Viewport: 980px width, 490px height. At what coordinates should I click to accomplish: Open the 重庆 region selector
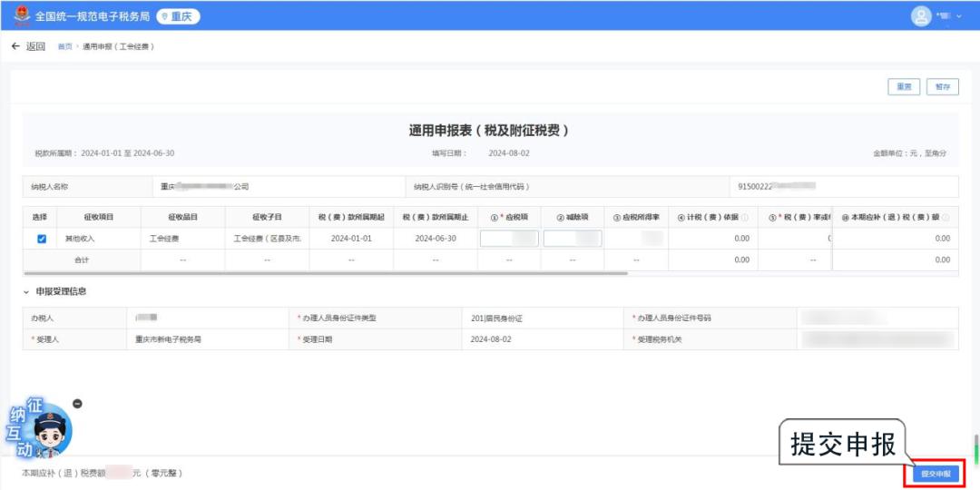(x=178, y=17)
